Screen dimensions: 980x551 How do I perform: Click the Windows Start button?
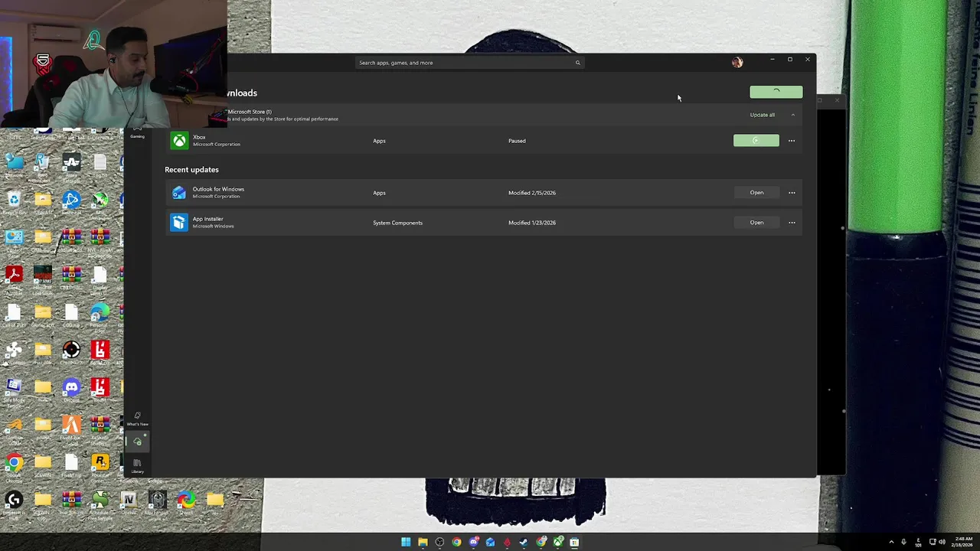406,542
